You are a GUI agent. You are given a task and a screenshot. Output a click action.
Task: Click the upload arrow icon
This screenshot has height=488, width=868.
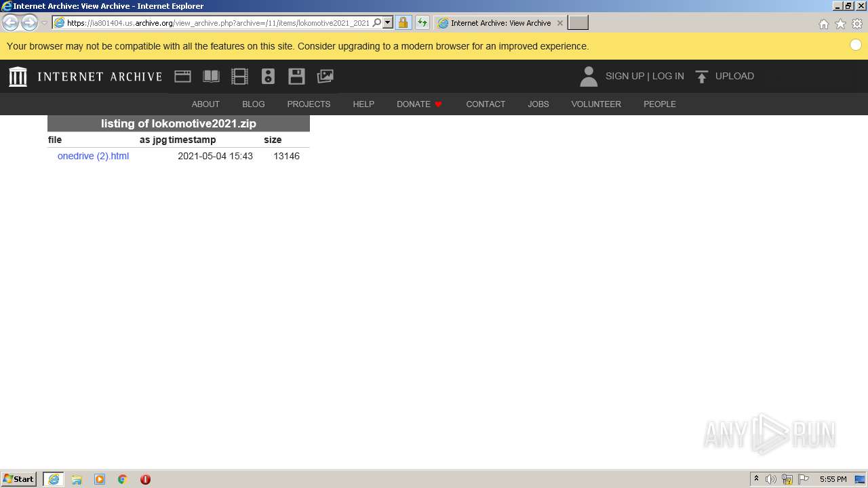click(702, 77)
